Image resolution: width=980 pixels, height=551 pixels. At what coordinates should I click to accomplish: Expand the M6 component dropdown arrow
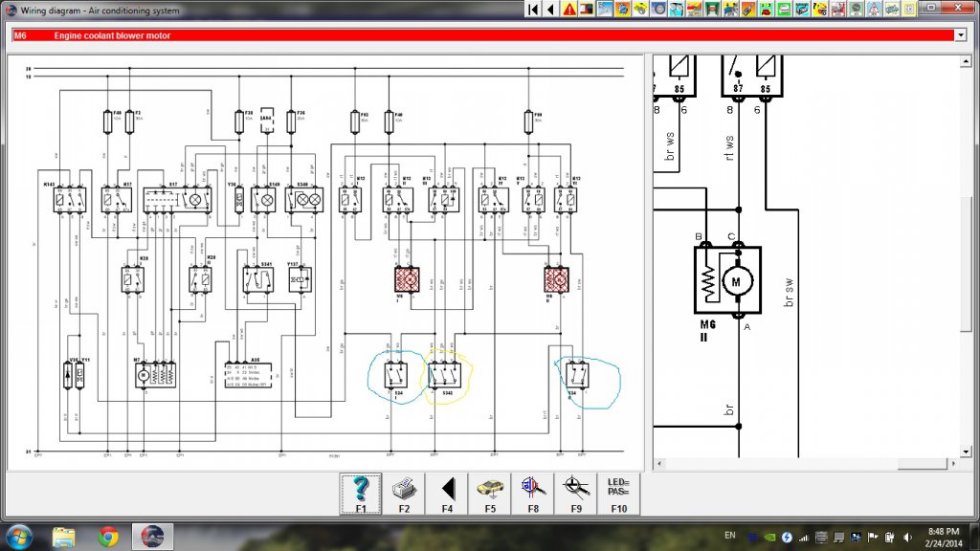tap(961, 35)
